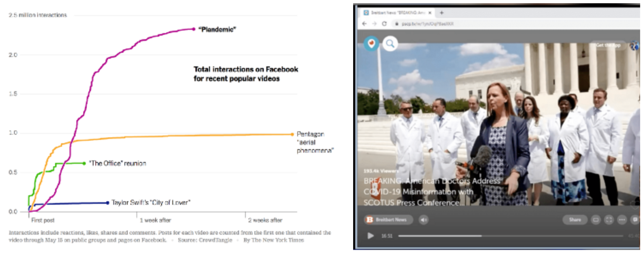Click Taylor Swift's "City of Lover" label
The width and height of the screenshot is (644, 254).
point(151,203)
